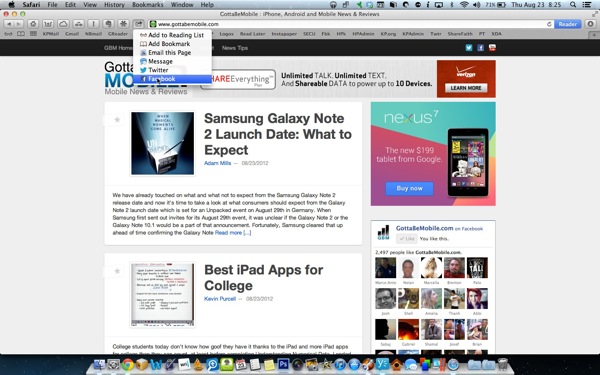
Task: Open the App Store from the Dock
Action: click(354, 364)
